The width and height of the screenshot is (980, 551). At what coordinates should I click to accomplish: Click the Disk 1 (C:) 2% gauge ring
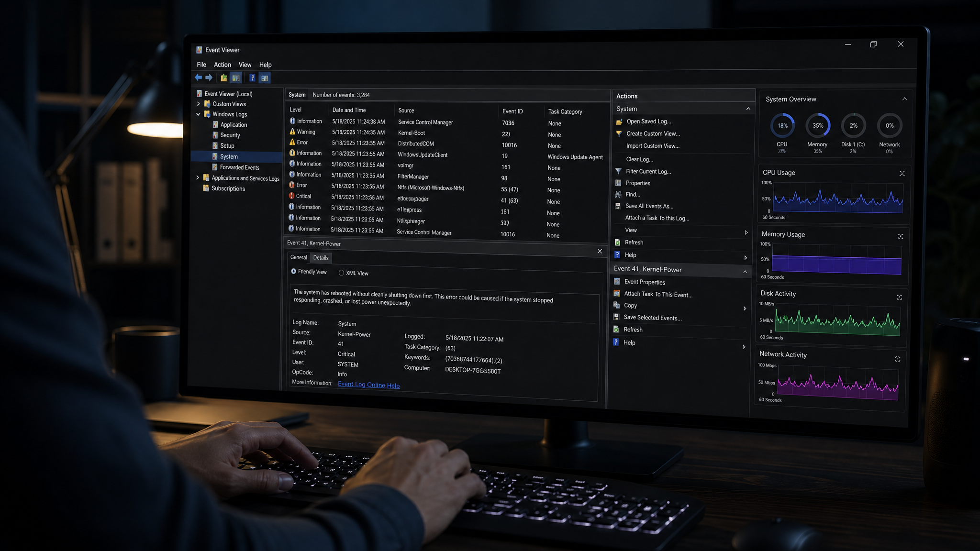pyautogui.click(x=853, y=126)
